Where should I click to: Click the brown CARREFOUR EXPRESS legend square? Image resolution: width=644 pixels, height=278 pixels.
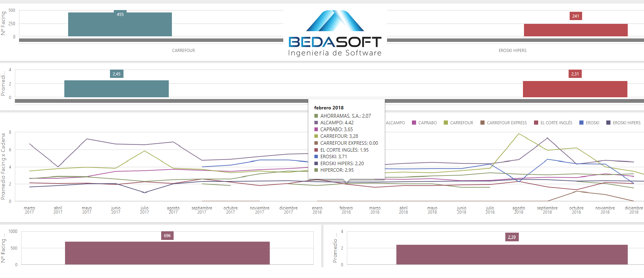tap(482, 123)
